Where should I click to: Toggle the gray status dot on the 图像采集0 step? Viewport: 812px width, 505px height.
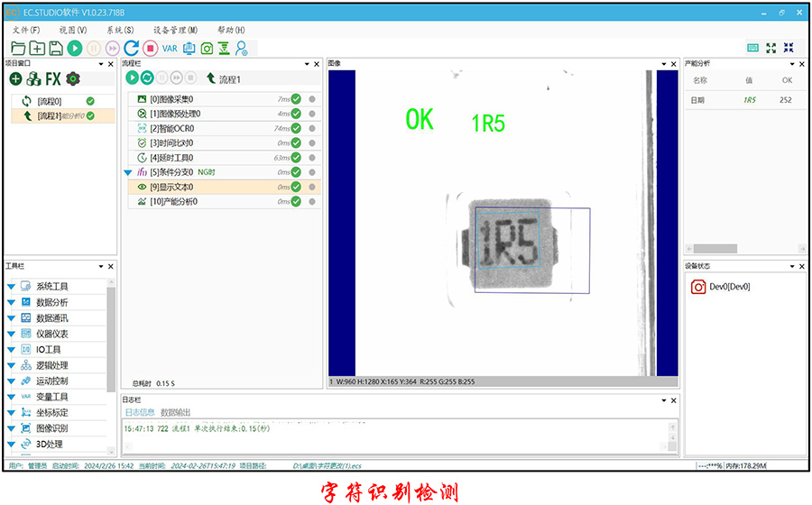coord(312,99)
